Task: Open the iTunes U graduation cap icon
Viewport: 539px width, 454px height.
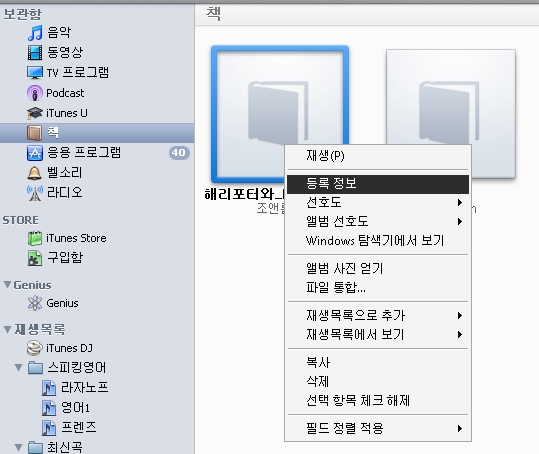Action: tap(35, 113)
